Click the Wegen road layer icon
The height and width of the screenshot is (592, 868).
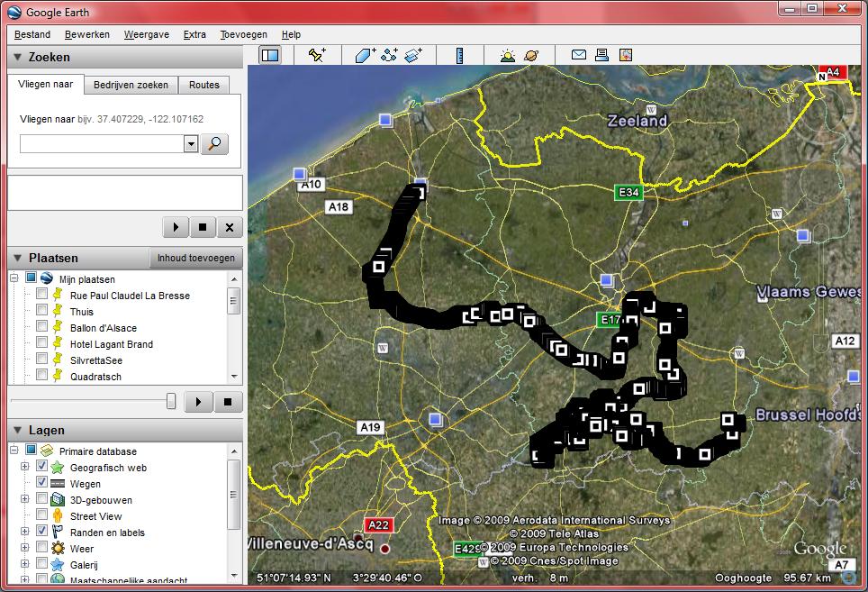point(58,484)
